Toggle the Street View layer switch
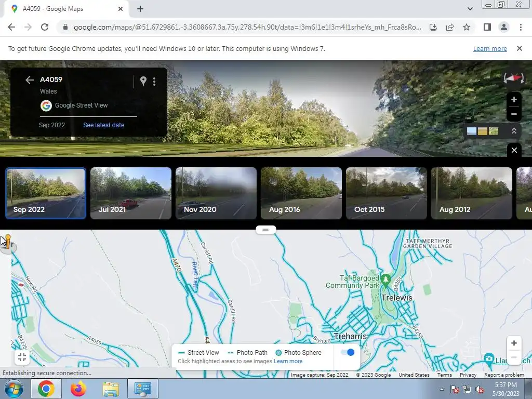The height and width of the screenshot is (399, 532). click(x=348, y=352)
